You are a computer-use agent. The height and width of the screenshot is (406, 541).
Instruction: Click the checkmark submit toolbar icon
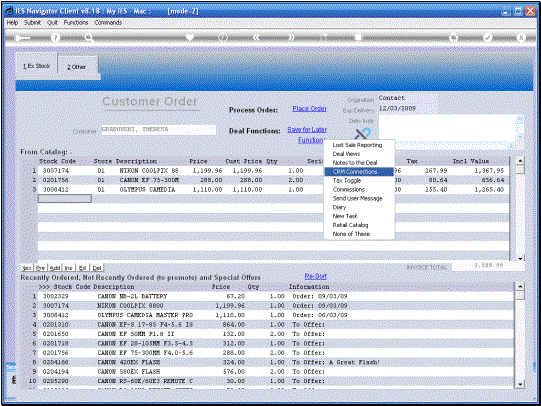pos(488,37)
